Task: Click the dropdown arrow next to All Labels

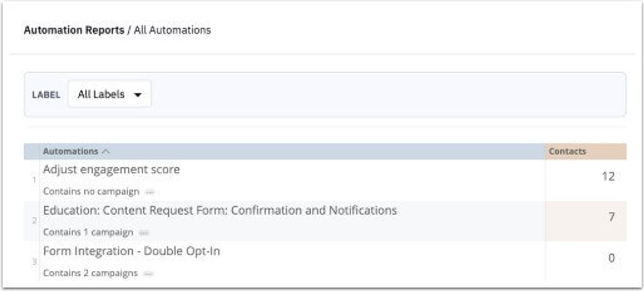Action: point(138,95)
